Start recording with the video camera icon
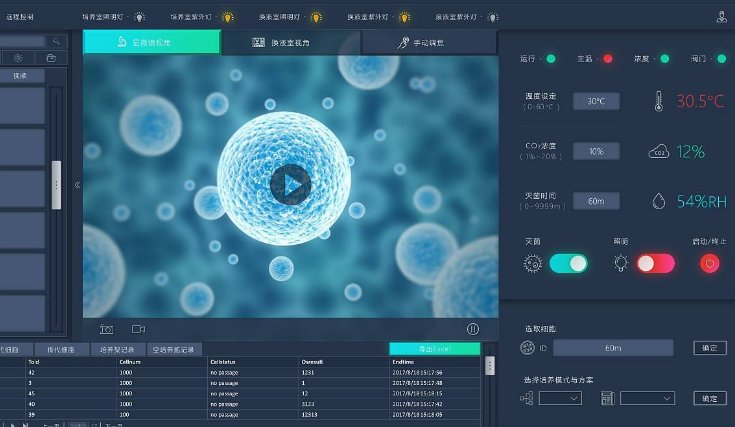Image resolution: width=735 pixels, height=427 pixels. (x=138, y=329)
